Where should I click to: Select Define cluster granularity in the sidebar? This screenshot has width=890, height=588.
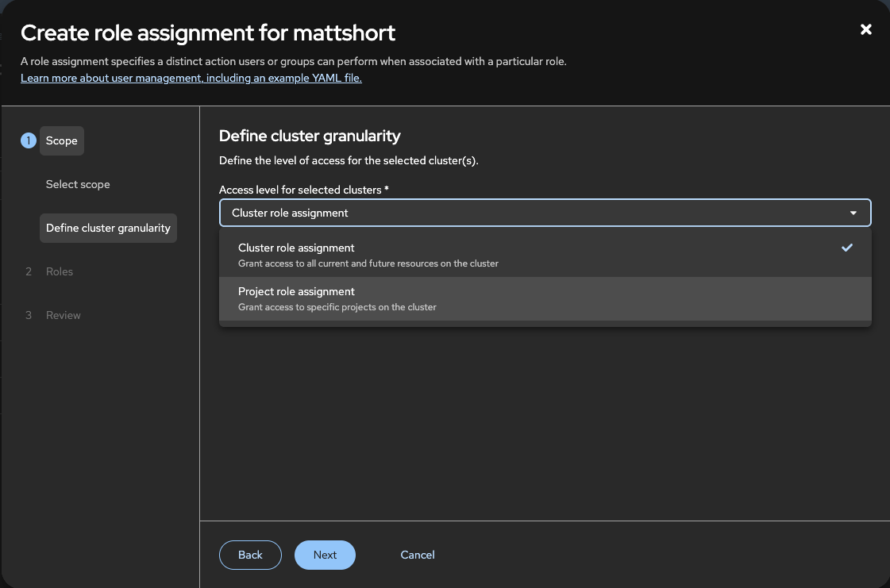108,228
